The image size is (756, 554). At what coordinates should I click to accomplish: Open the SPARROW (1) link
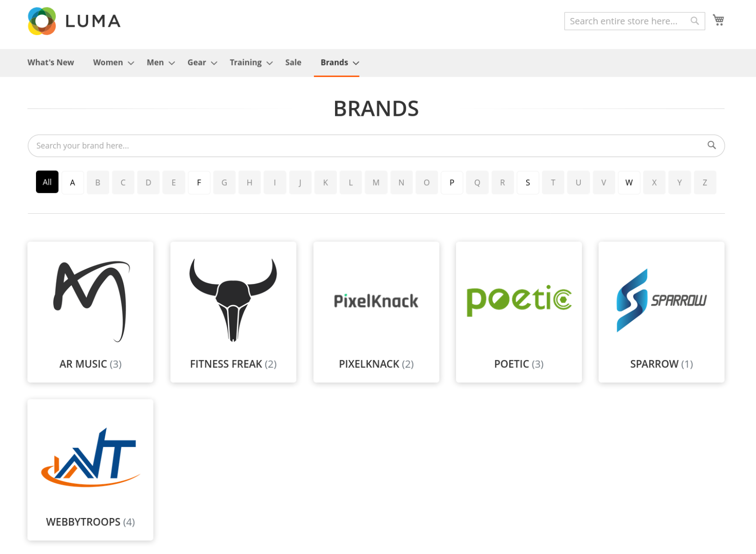(x=661, y=364)
